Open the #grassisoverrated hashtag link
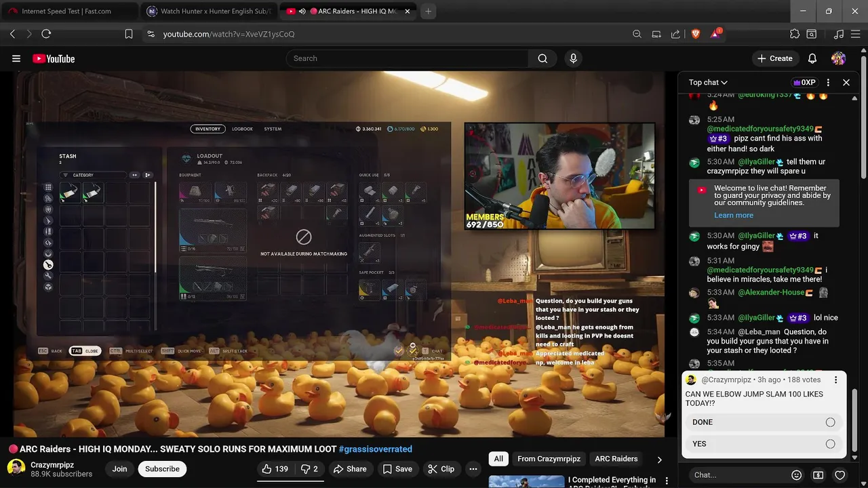868x488 pixels. pos(375,449)
